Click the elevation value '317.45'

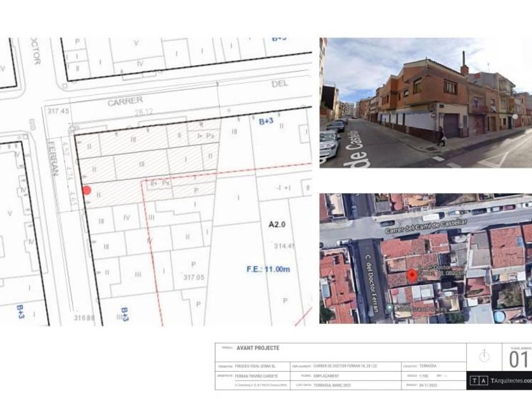click(58, 111)
